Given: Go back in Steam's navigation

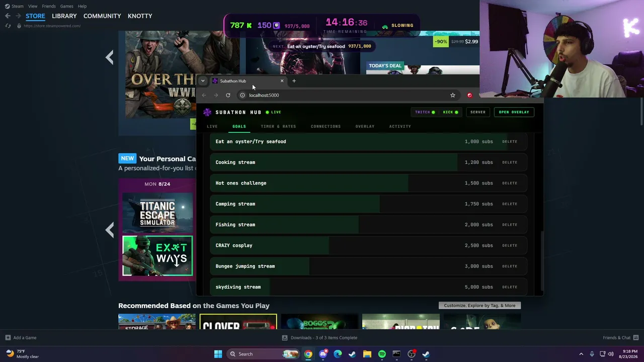Looking at the screenshot, I should tap(8, 16).
